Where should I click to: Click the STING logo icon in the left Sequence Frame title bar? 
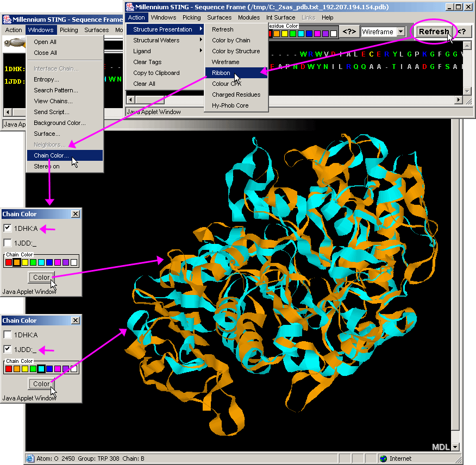pos(7,20)
